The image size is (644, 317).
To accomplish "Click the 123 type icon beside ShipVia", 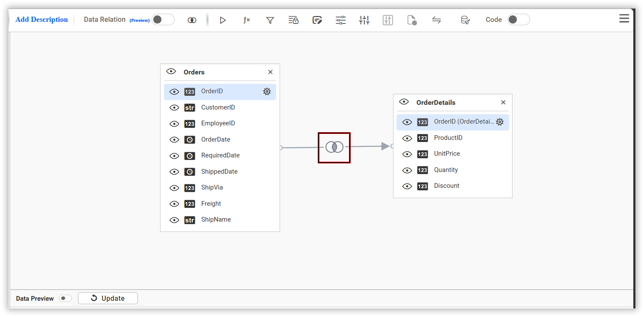I will pyautogui.click(x=190, y=188).
